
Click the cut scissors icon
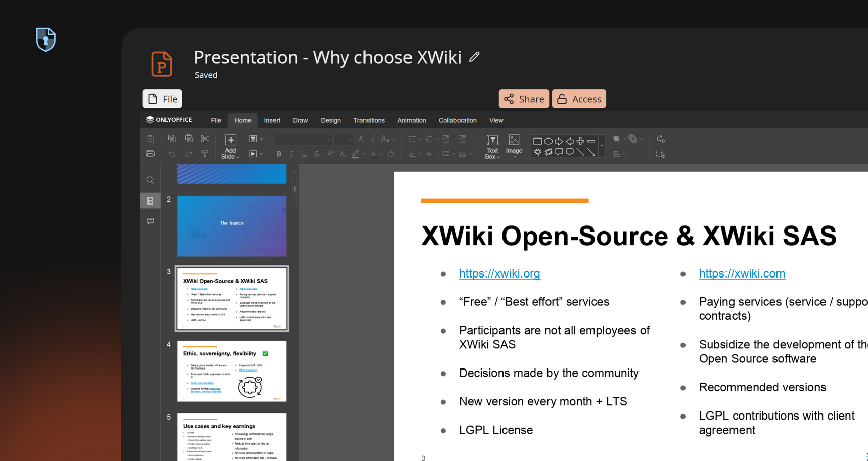(205, 139)
